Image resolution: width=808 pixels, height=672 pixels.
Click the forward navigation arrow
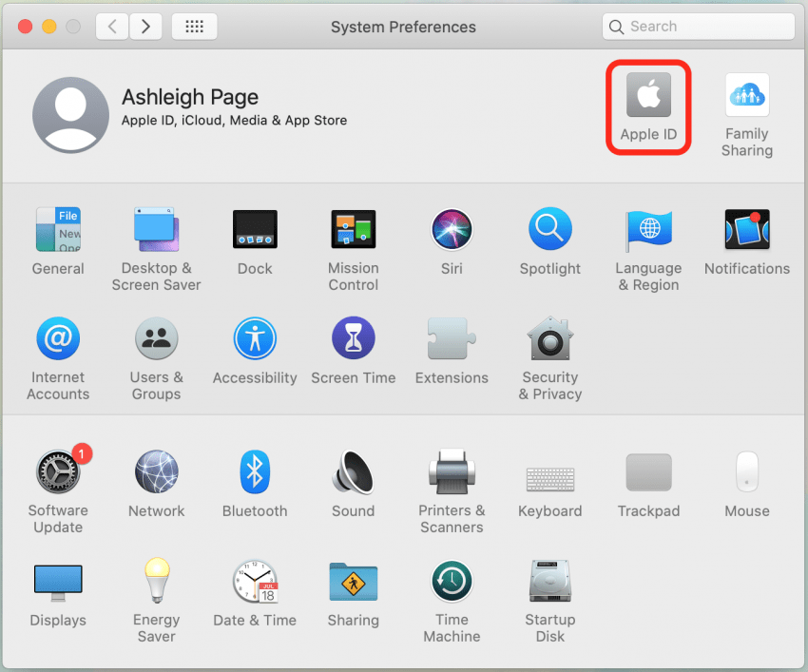pyautogui.click(x=145, y=27)
